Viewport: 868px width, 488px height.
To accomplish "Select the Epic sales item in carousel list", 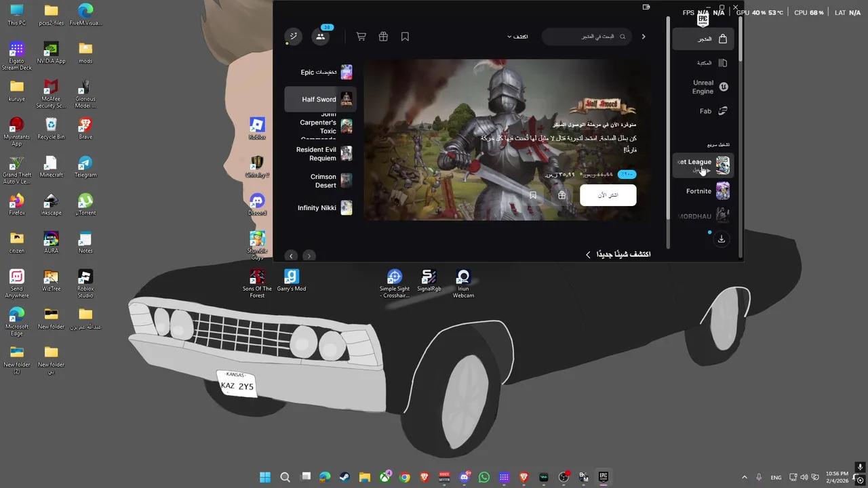I will (x=320, y=73).
